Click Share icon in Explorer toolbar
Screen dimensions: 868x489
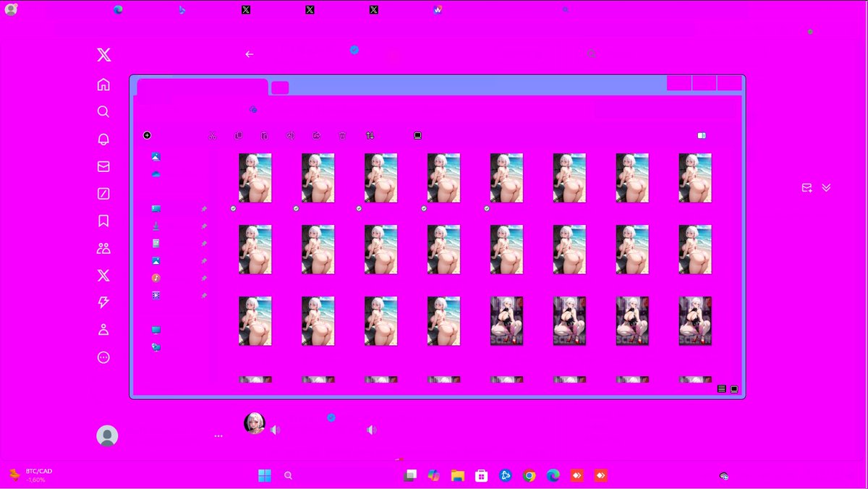[x=316, y=135]
